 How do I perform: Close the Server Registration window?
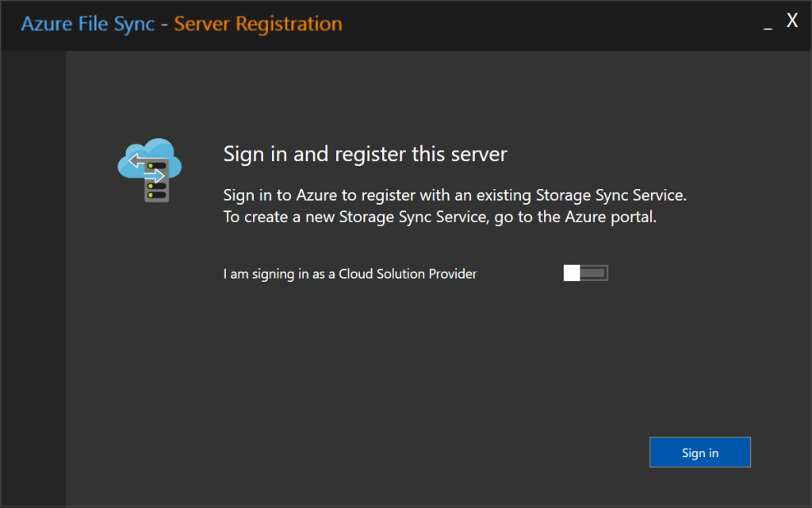pos(791,21)
